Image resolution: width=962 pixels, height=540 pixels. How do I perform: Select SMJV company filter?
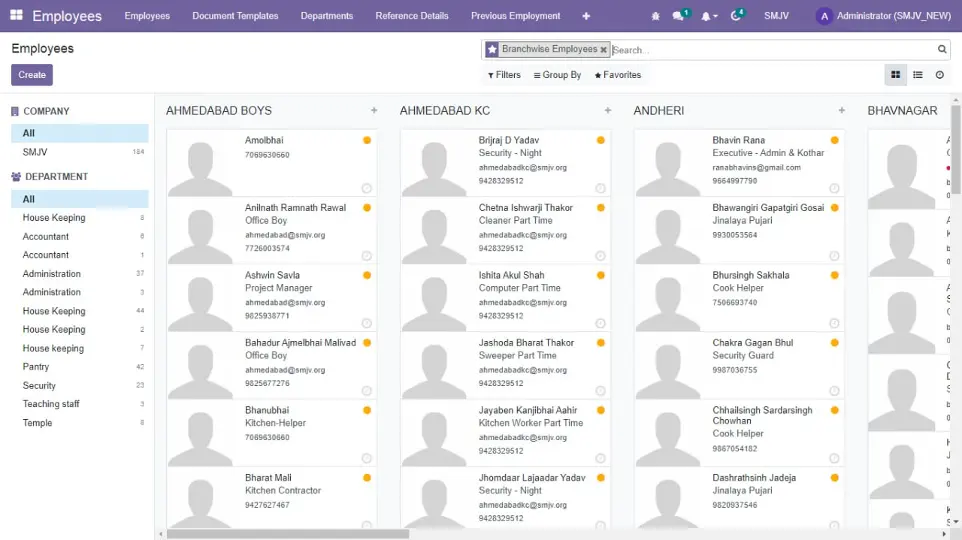click(35, 152)
